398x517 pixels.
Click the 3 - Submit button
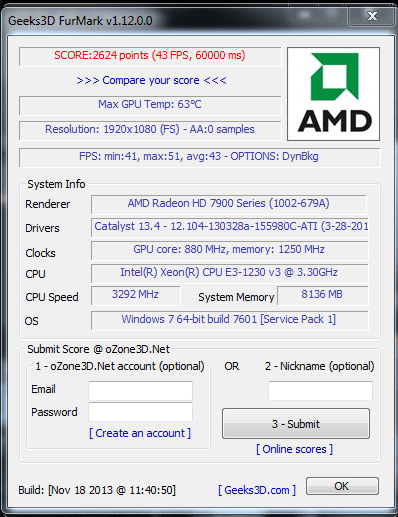pyautogui.click(x=296, y=424)
